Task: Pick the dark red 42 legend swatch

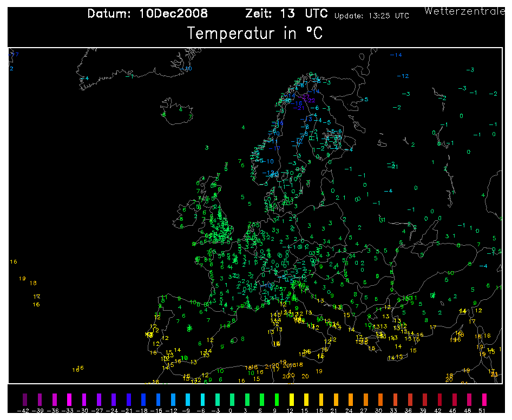Action: tap(440, 399)
